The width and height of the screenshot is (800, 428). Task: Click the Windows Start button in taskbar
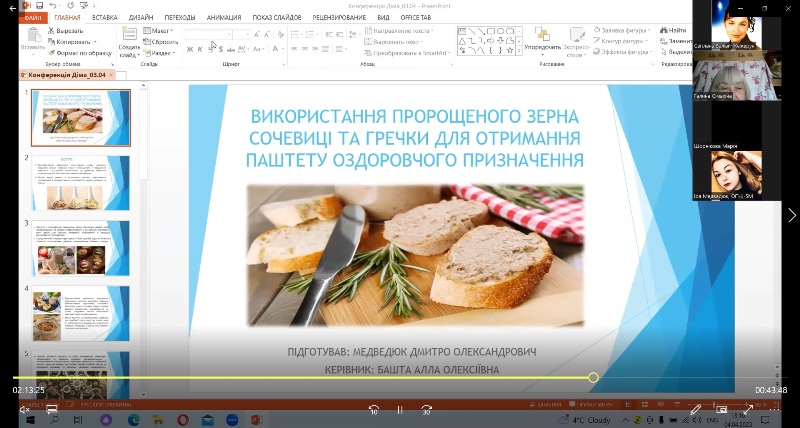click(x=30, y=420)
